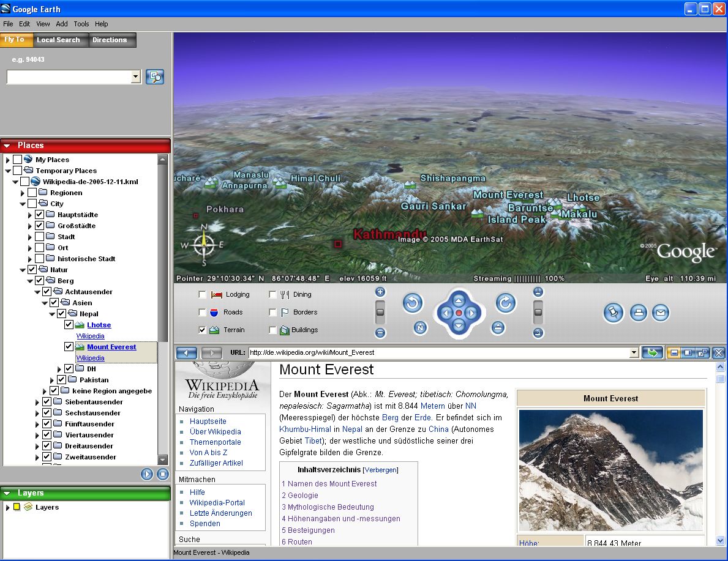Collapse the Temporary Places node
This screenshot has height=561, width=728.
pos(7,171)
